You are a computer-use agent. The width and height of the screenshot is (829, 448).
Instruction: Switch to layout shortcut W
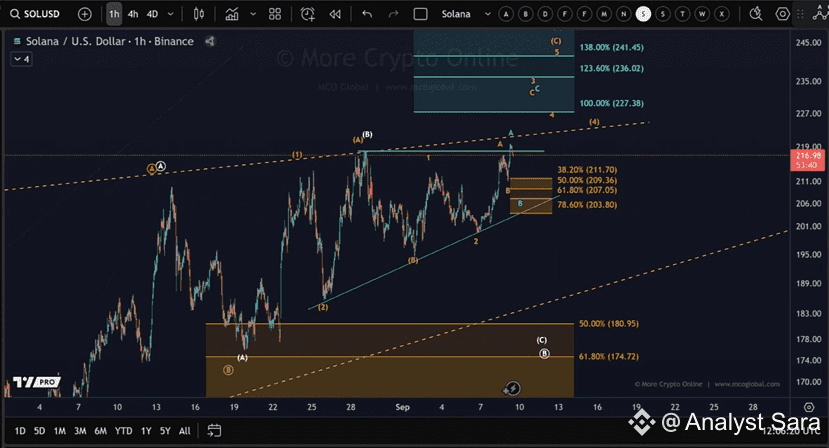702,14
